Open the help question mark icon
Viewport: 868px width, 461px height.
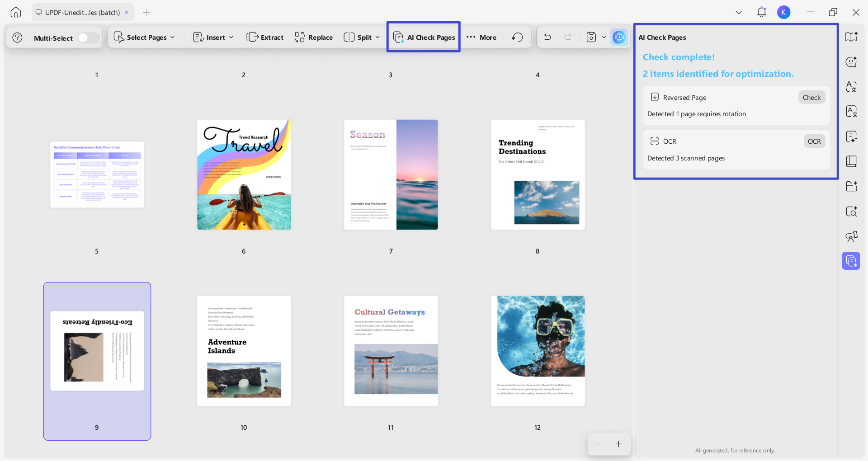pos(17,38)
